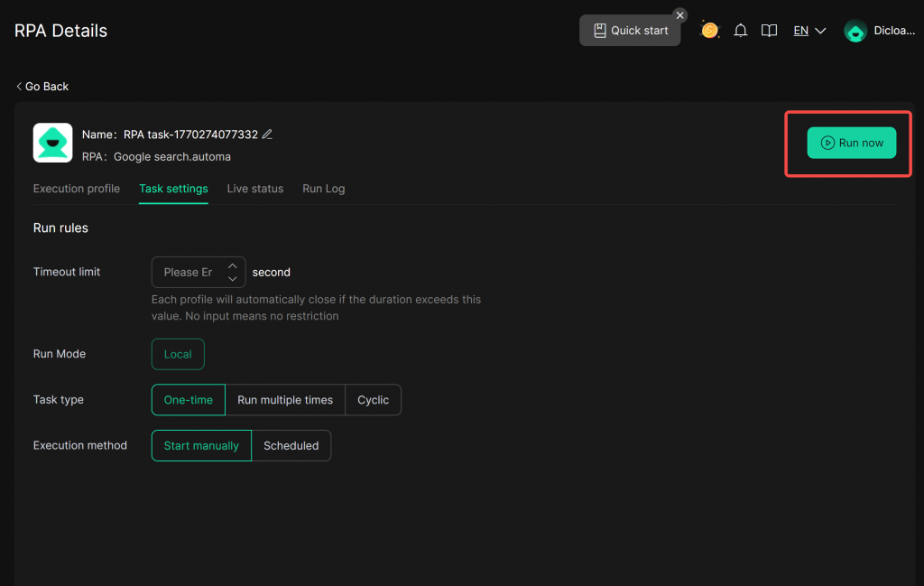Click the notification bell icon
This screenshot has height=586, width=924.
point(741,31)
